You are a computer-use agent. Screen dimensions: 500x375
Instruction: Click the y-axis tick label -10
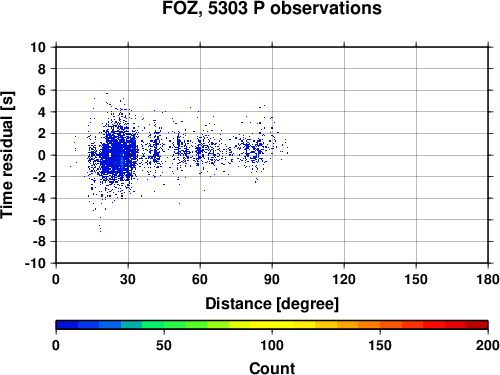click(36, 263)
